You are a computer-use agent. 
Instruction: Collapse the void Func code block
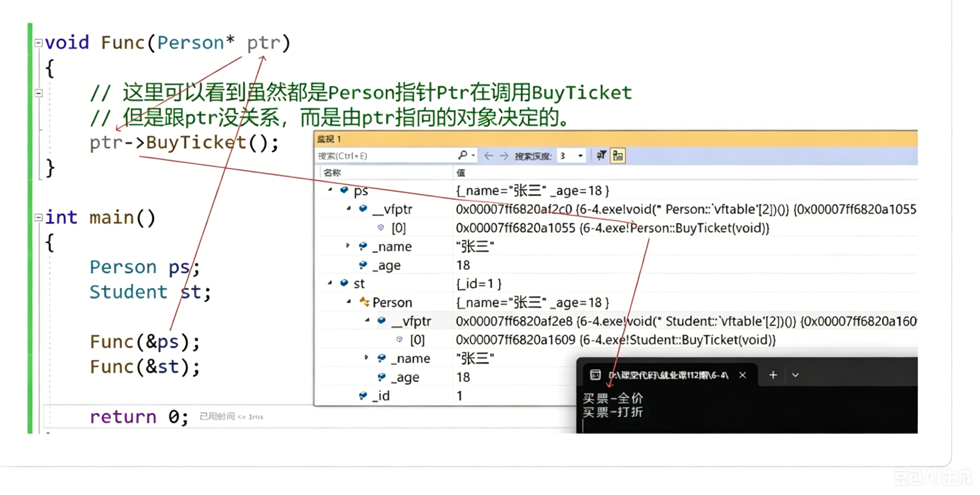38,43
